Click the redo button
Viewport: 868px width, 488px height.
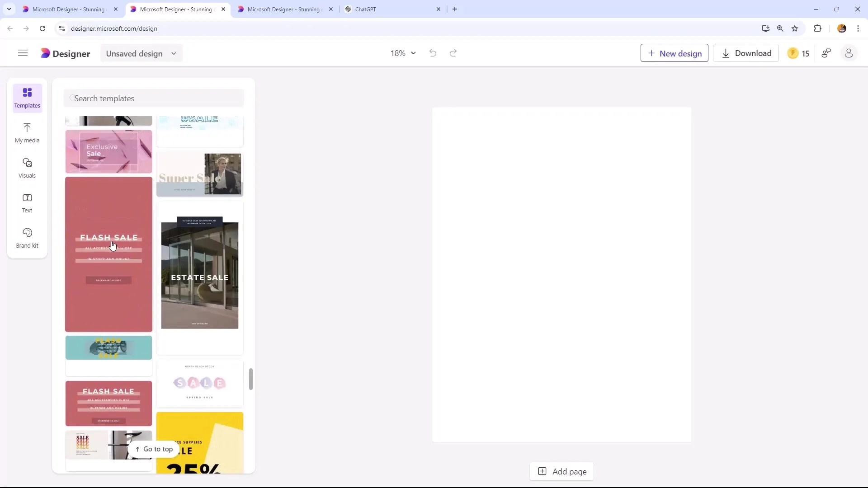pos(454,53)
